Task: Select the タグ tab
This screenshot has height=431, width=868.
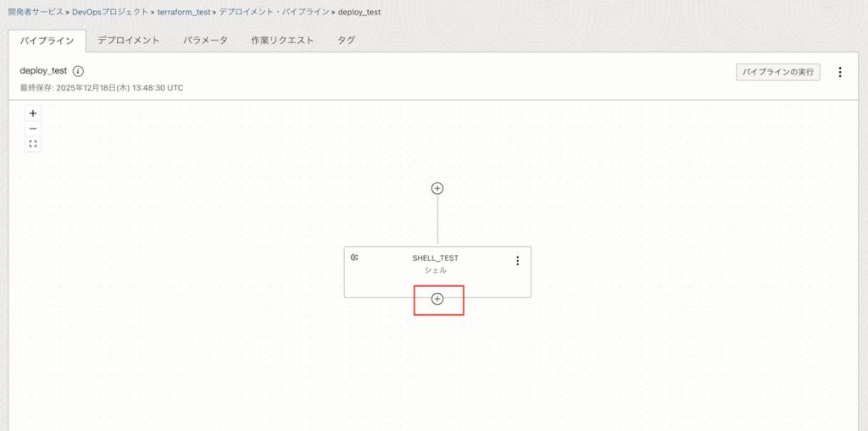Action: tap(346, 40)
